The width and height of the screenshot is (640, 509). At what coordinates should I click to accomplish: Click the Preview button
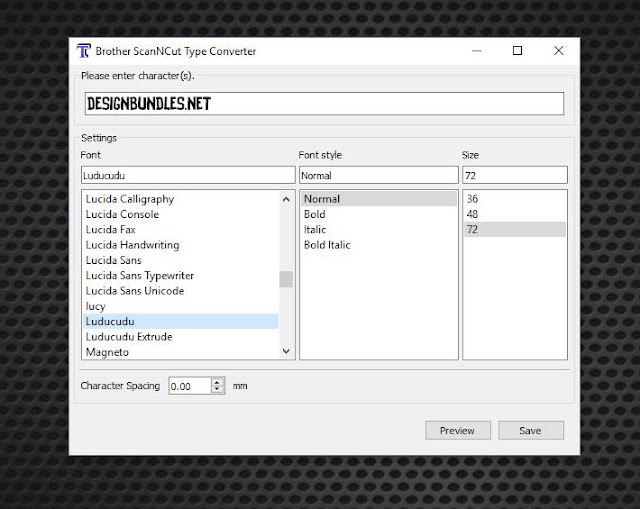458,431
